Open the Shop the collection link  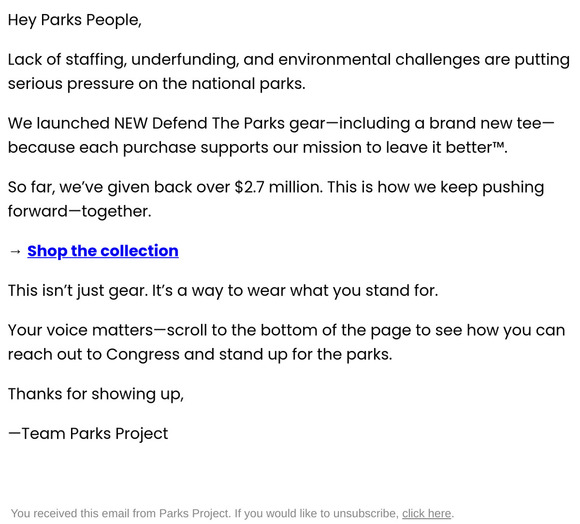[103, 251]
